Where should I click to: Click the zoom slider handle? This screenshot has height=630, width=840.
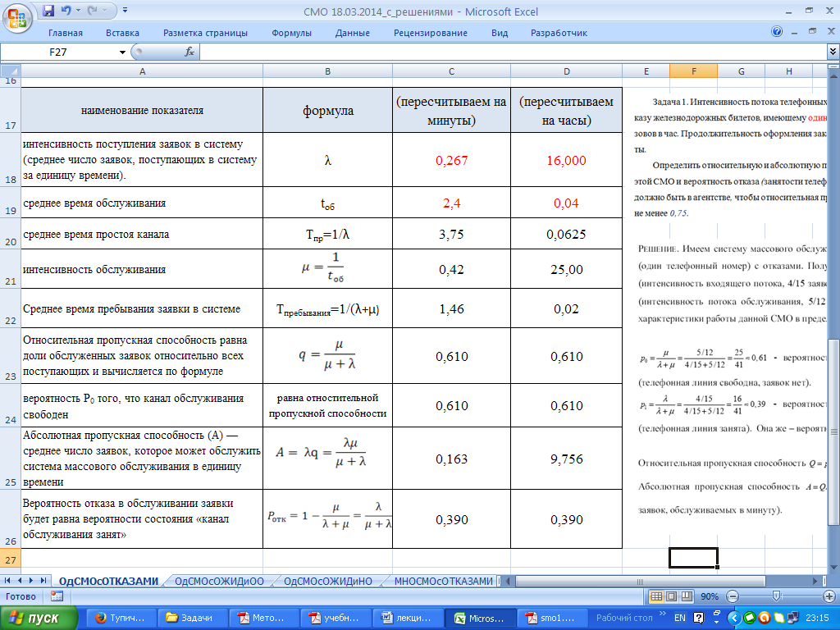point(776,596)
